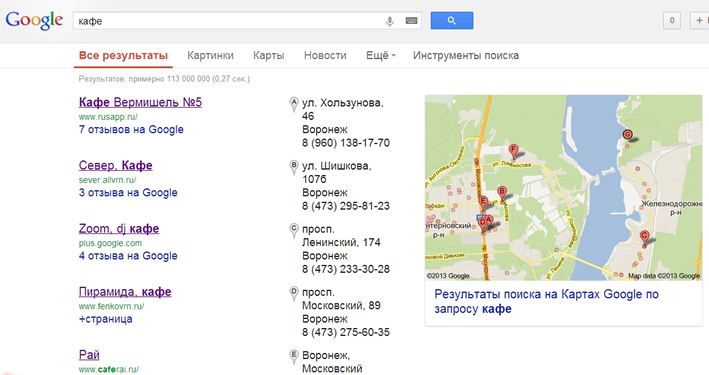The height and width of the screenshot is (375, 709).
Task: Click the www.caferai.ru/ URL text
Action: tap(109, 370)
